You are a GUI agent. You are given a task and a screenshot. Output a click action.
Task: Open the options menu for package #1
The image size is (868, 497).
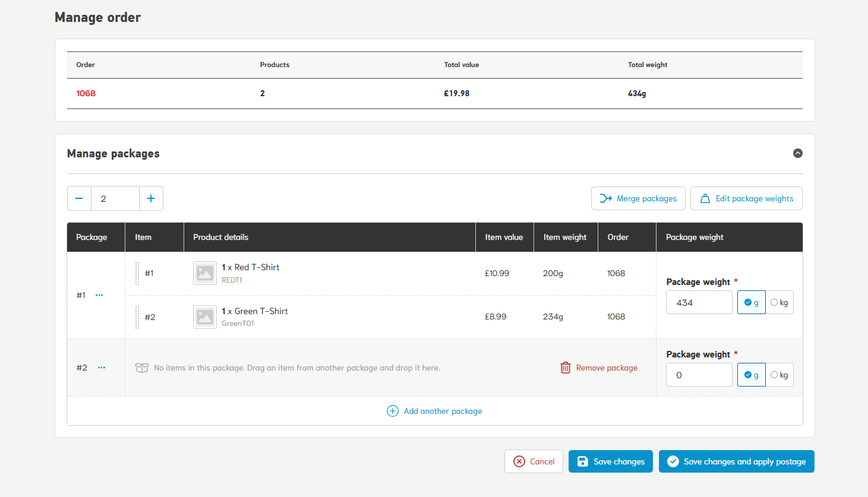pos(99,295)
